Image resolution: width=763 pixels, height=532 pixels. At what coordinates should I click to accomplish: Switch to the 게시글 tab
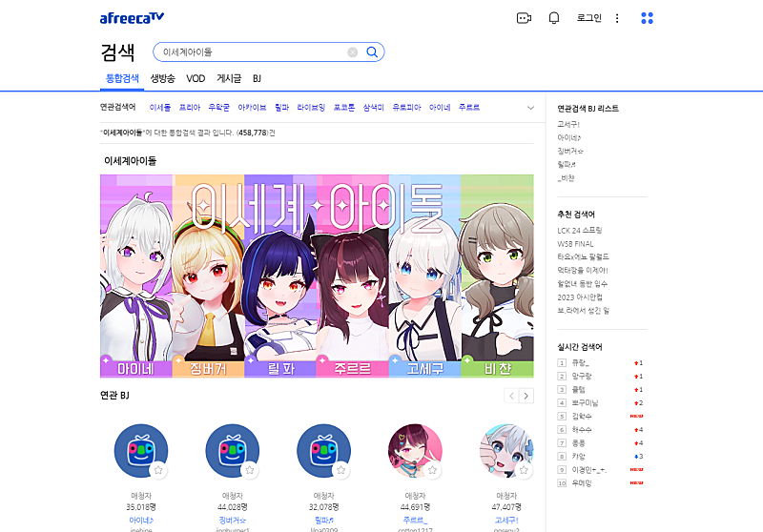(x=229, y=78)
